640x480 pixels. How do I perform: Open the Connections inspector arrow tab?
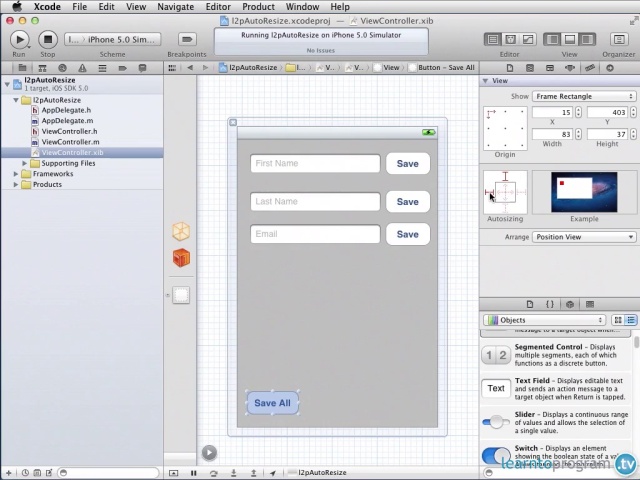tap(609, 67)
